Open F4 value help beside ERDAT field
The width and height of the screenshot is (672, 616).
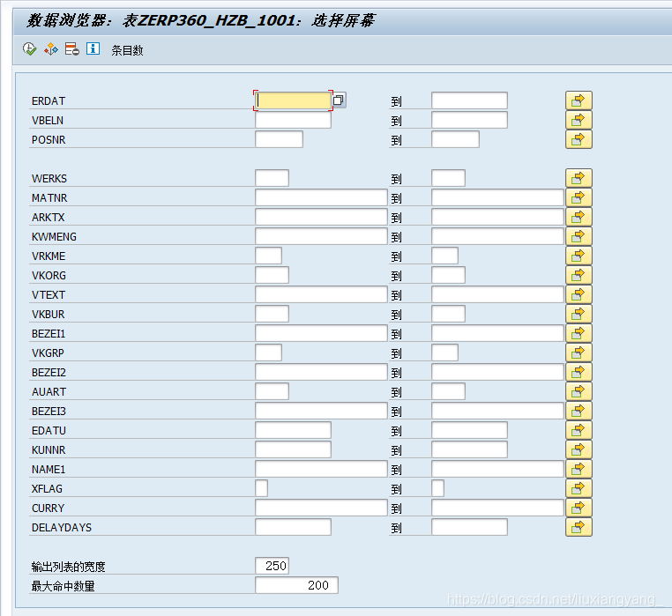339,100
